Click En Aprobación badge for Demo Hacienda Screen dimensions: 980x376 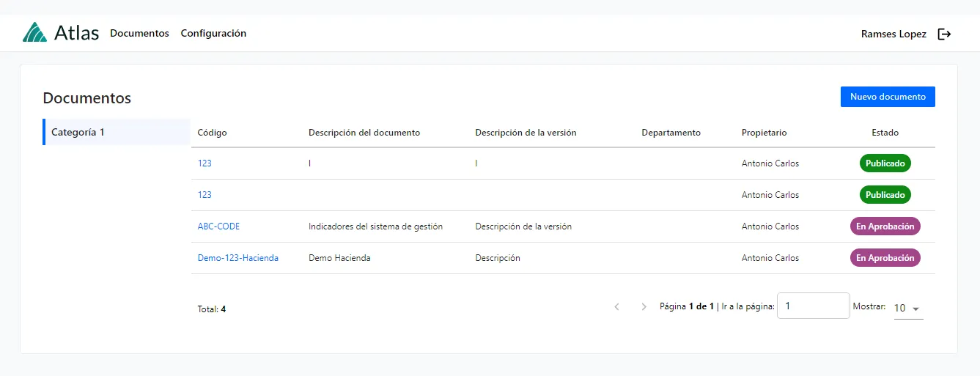pos(885,258)
